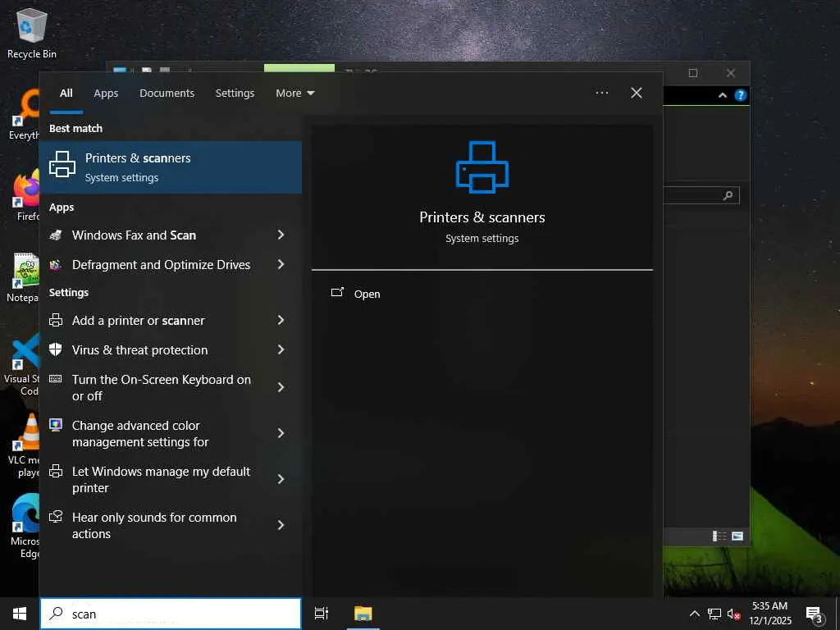Click the Microsoft Edge desktop shortcut
840x630 pixels.
(x=25, y=526)
